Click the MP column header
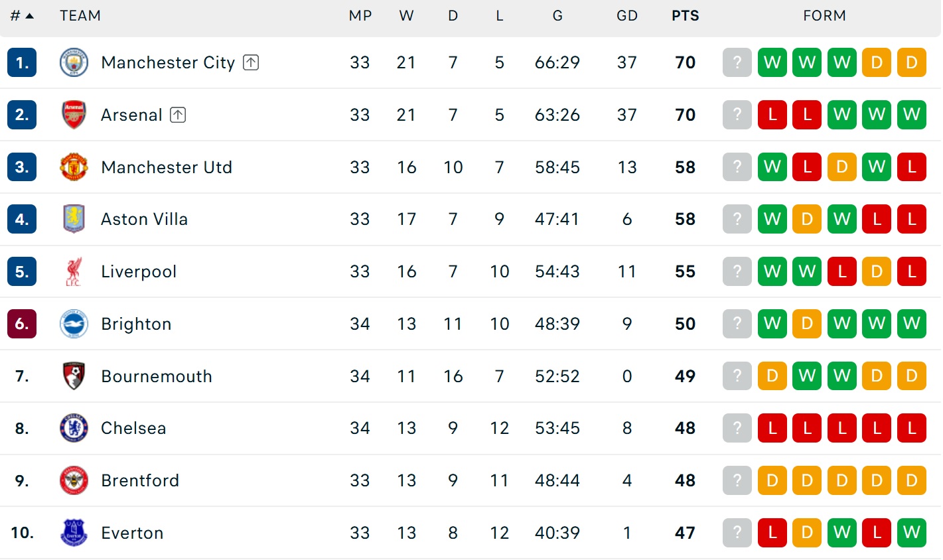Screen dimensions: 943x560 [360, 16]
